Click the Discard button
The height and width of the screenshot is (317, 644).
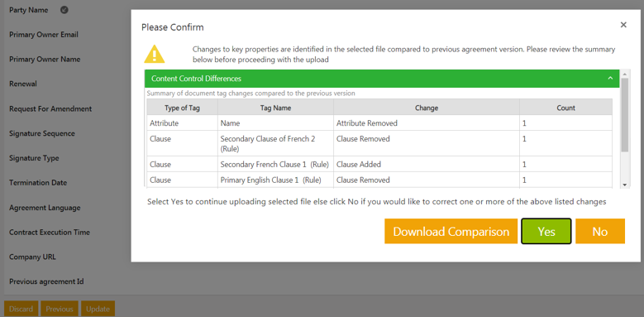coord(21,310)
